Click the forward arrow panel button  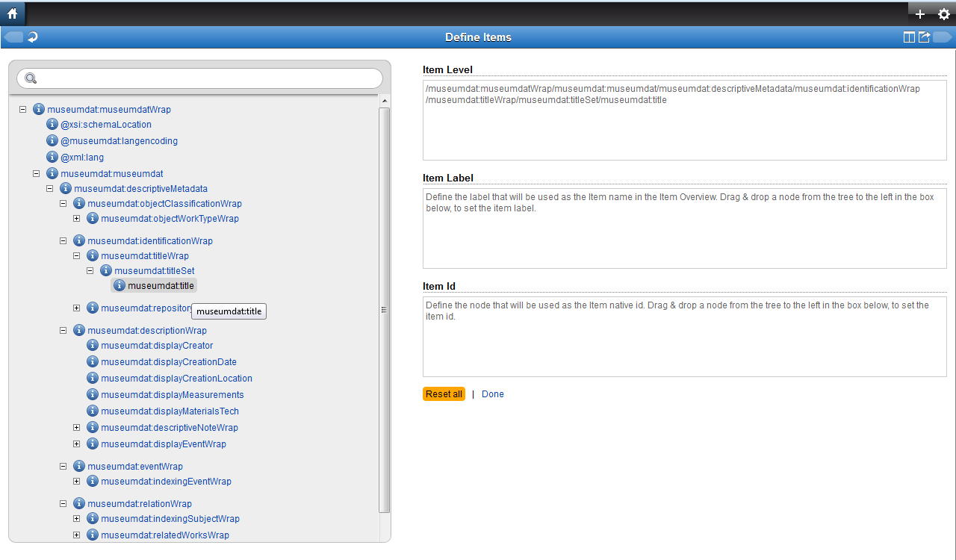tap(942, 37)
